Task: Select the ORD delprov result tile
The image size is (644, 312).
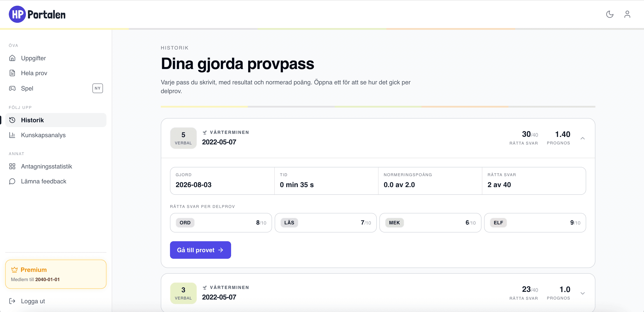Action: tap(221, 223)
